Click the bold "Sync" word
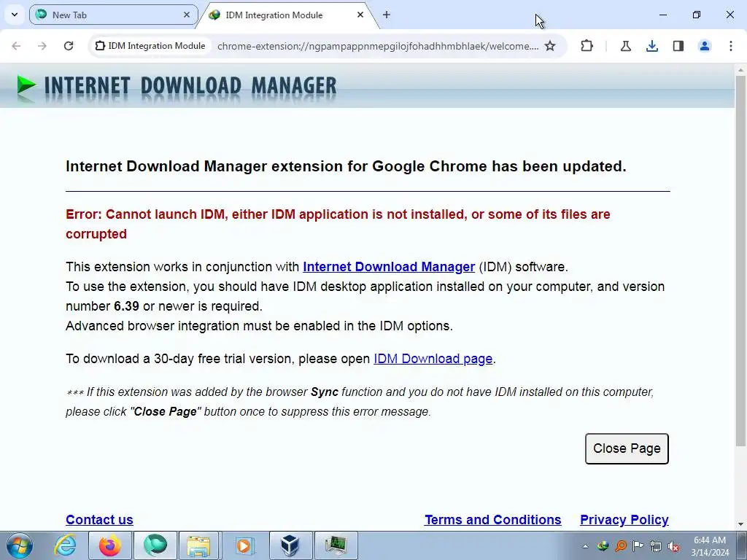Viewport: 747px width, 560px height. point(325,392)
